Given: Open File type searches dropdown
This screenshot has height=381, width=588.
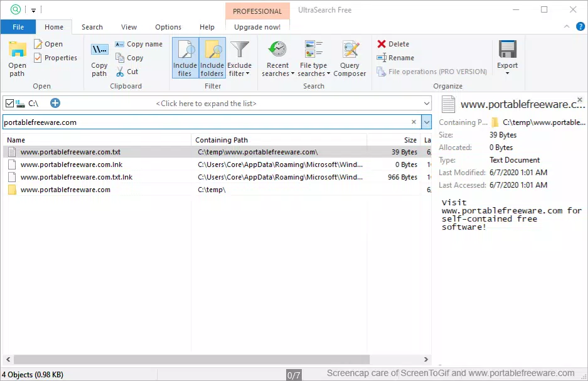Looking at the screenshot, I should coord(314,58).
